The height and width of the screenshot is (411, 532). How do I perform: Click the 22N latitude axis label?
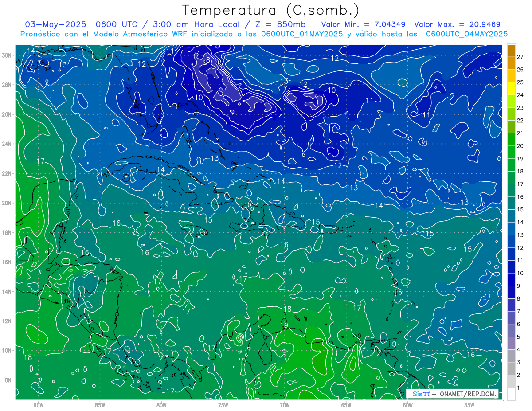(7, 173)
